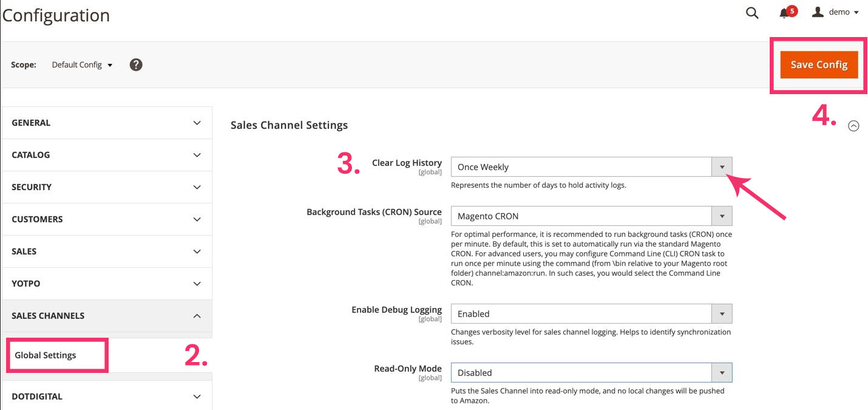
Task: Click the search magnifier icon
Action: click(x=752, y=13)
